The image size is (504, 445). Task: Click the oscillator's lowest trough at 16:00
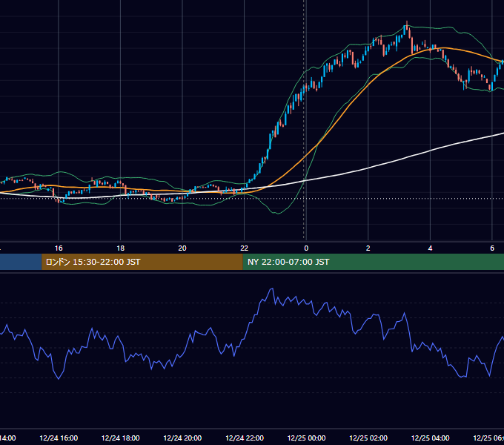pyautogui.click(x=59, y=378)
